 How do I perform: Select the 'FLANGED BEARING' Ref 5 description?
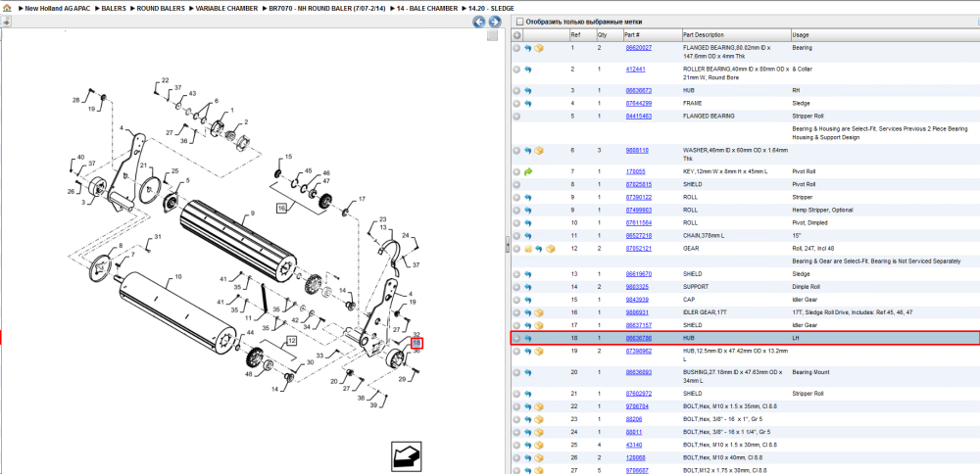coord(710,117)
